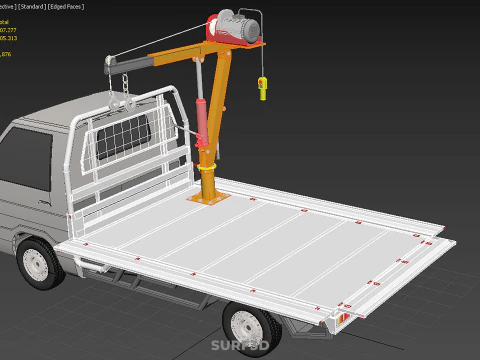The width and height of the screenshot is (480, 360).
Task: Open the [Edged Faces] viewport display menu
Action: [x=66, y=6]
